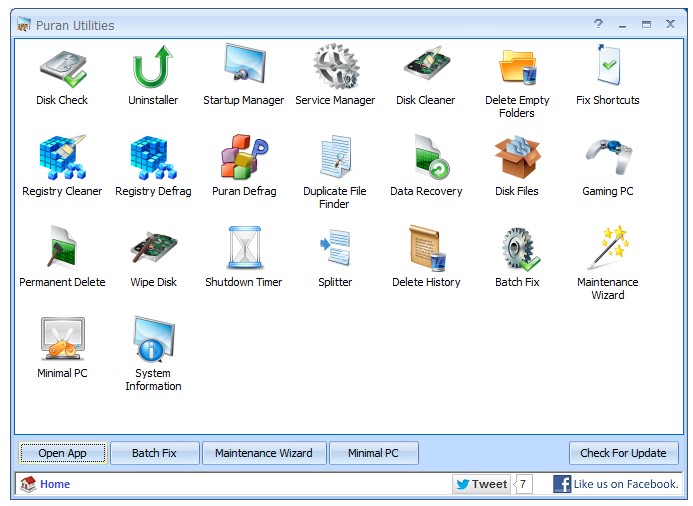Minimize the Puran Utilities window
Viewport: 693px width, 506px height.
tap(623, 25)
